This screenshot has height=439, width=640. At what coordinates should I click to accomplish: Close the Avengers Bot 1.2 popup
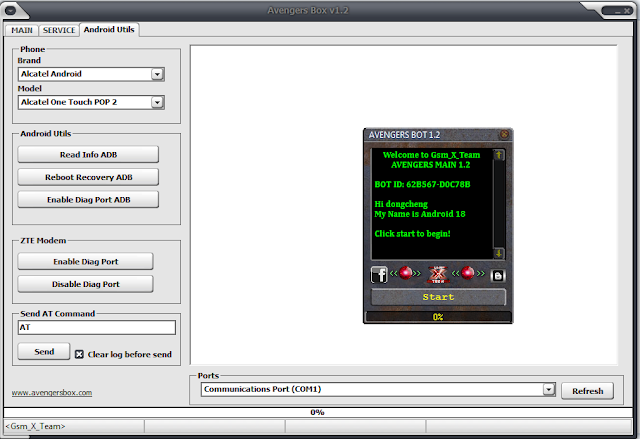(x=504, y=134)
